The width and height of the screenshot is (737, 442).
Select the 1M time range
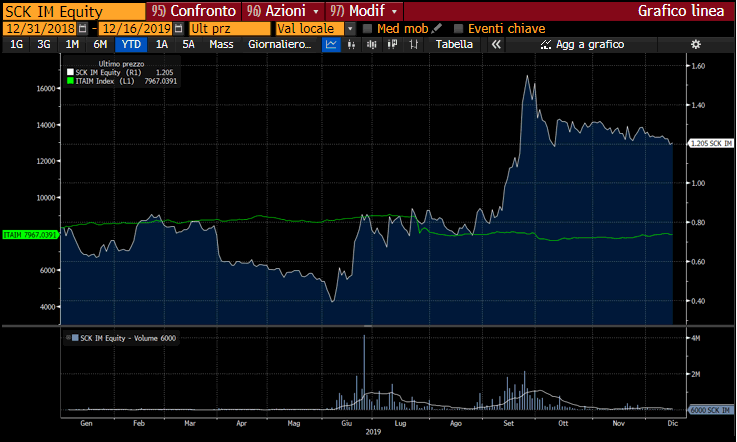(72, 44)
